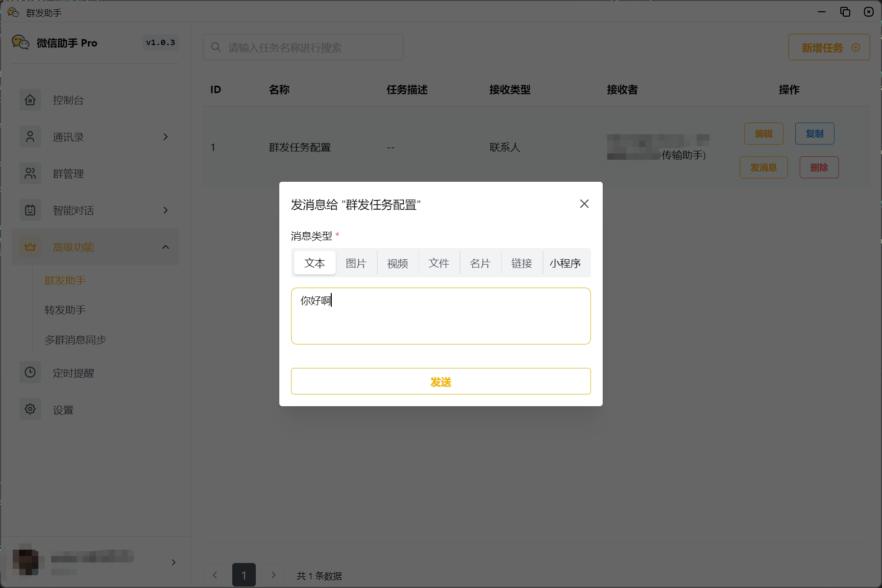Select the 高级功能 crown icon
Screen dimensions: 882x588
coord(30,247)
